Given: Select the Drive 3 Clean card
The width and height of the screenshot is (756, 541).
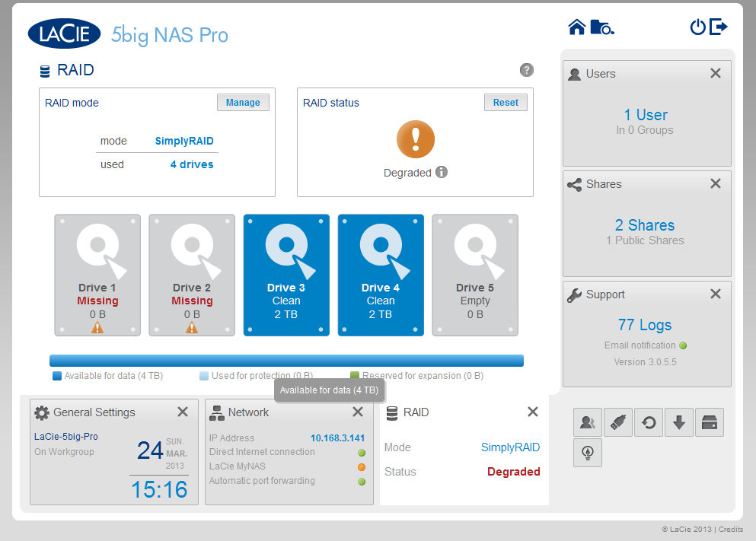Looking at the screenshot, I should [x=286, y=275].
